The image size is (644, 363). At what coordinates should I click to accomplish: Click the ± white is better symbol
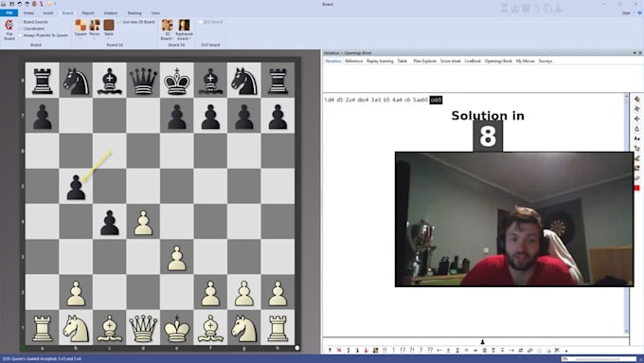click(x=448, y=351)
